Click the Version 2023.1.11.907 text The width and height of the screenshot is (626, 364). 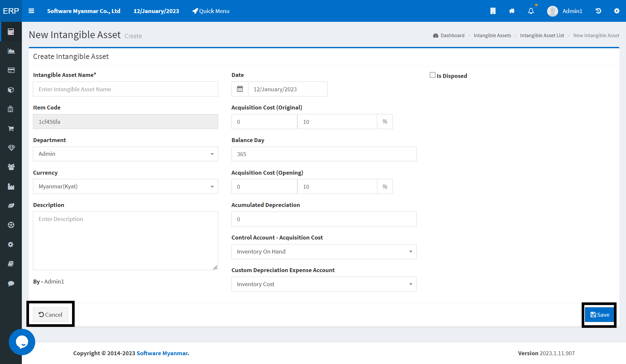(x=546, y=353)
